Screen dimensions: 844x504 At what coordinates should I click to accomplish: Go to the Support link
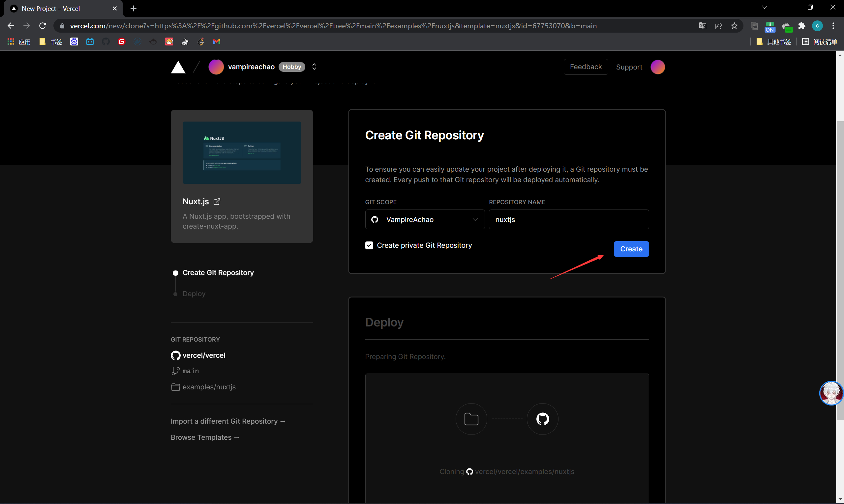(x=629, y=67)
